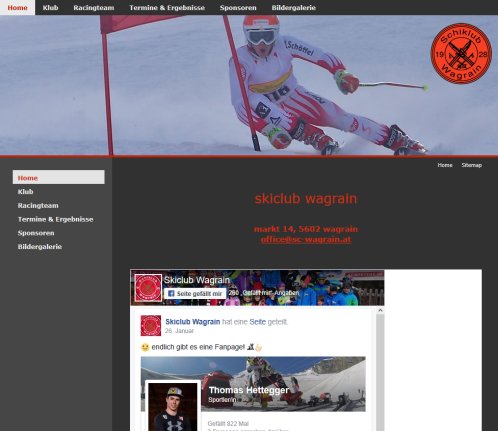Image resolution: width=498 pixels, height=431 pixels.
Task: Click the Facebook feed scroll-up arrow
Action: pyautogui.click(x=380, y=310)
